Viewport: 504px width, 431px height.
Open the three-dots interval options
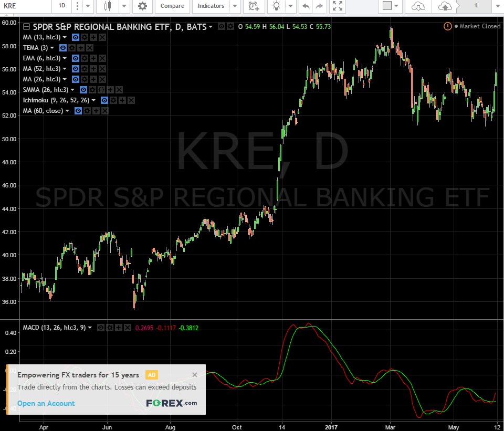point(77,6)
